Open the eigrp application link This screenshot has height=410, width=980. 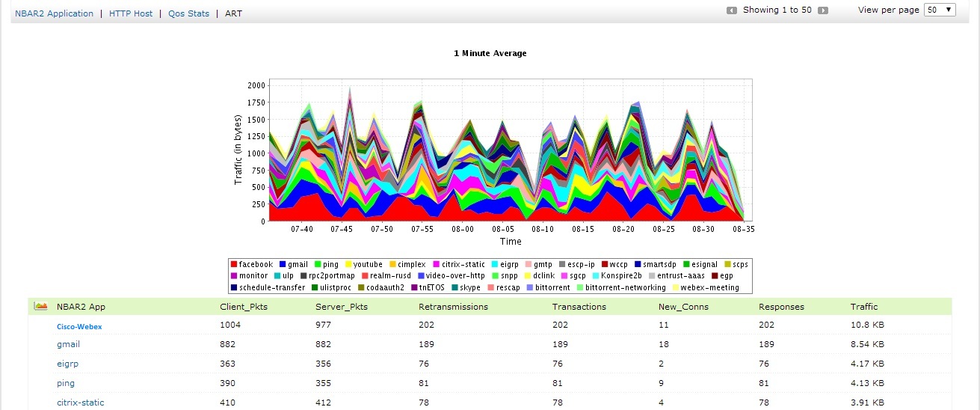click(x=67, y=364)
